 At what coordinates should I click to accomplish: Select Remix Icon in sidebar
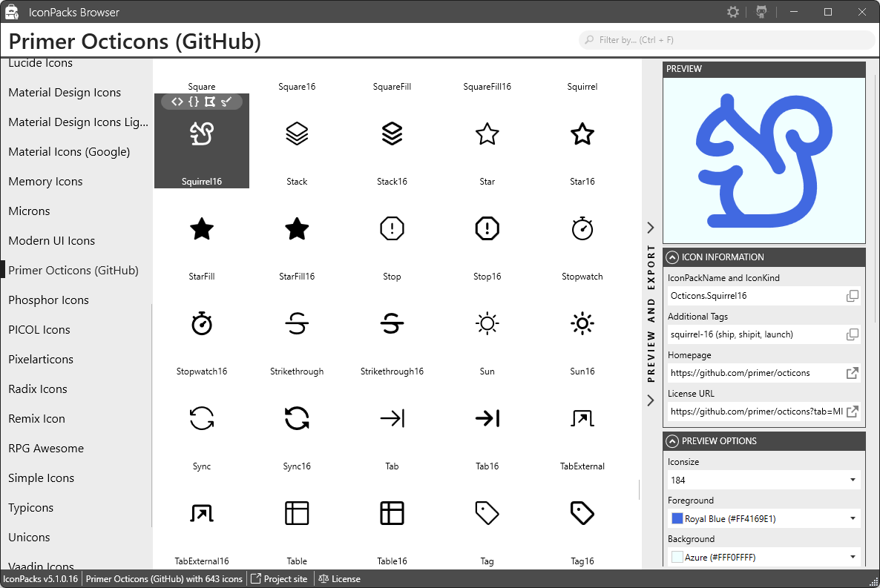(36, 419)
